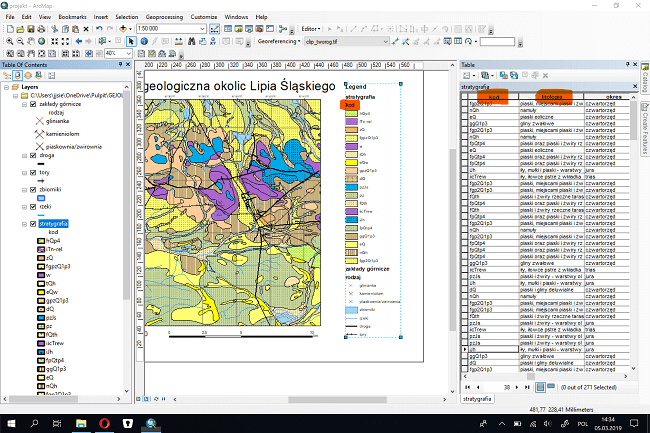Uncheck the stratygrafia layer checkbox
Viewport: 650px width, 433px height.
[x=33, y=224]
